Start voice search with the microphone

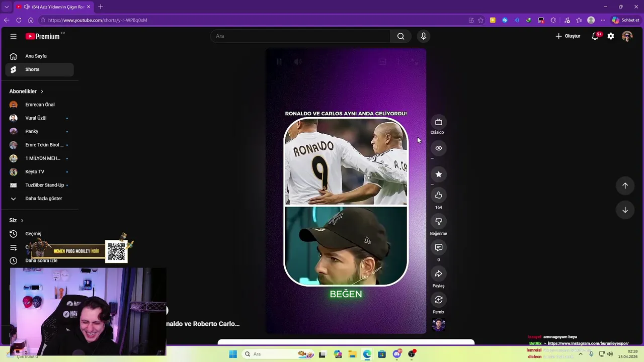point(424,36)
